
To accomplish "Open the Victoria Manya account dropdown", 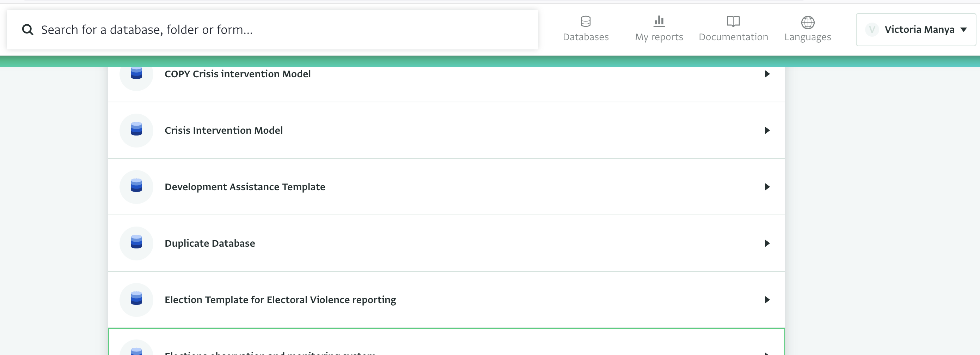I will [x=916, y=29].
